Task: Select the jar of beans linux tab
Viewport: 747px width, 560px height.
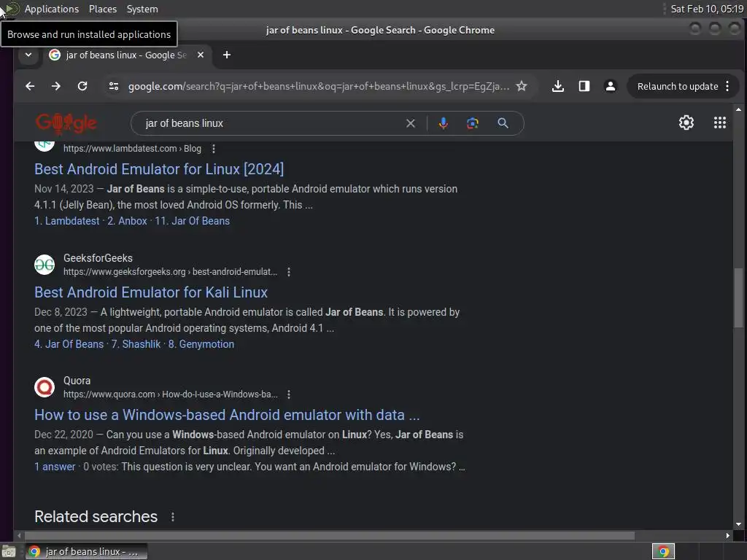Action: 127,55
